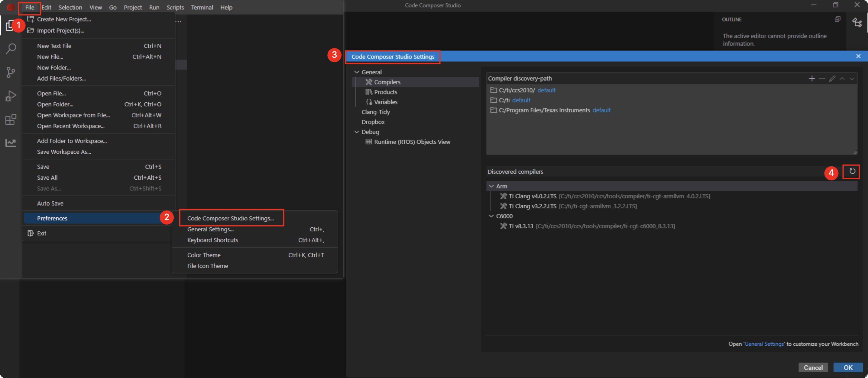Add a new compiler discovery-path

pos(812,78)
